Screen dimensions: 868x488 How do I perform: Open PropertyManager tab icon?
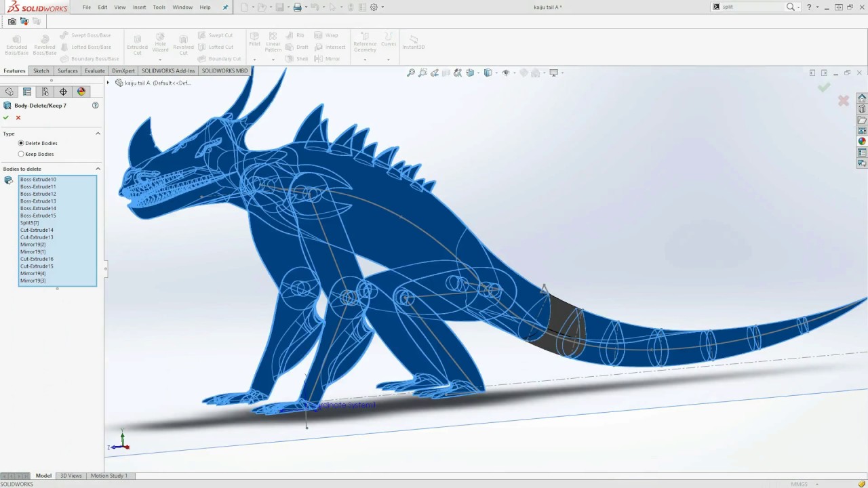coord(27,91)
